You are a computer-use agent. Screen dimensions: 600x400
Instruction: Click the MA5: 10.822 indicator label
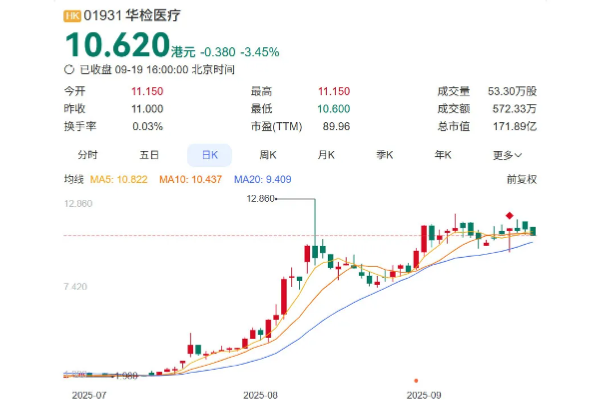tap(119, 179)
